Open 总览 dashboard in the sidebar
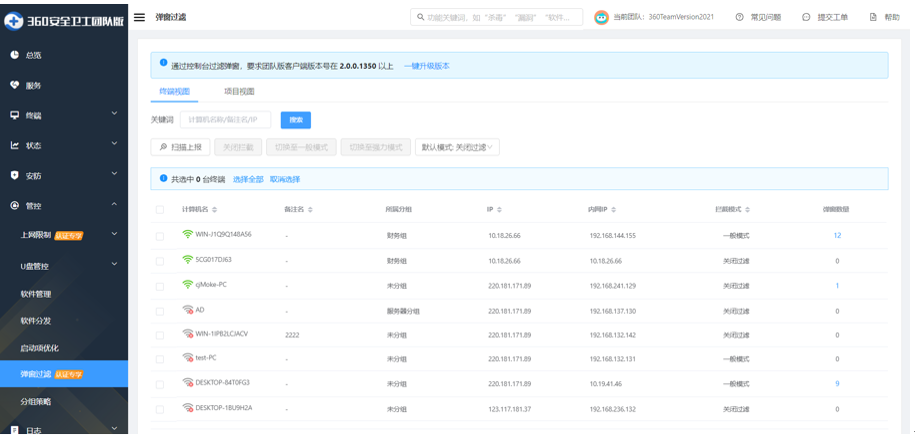Image resolution: width=915 pixels, height=444 pixels. tap(33, 55)
